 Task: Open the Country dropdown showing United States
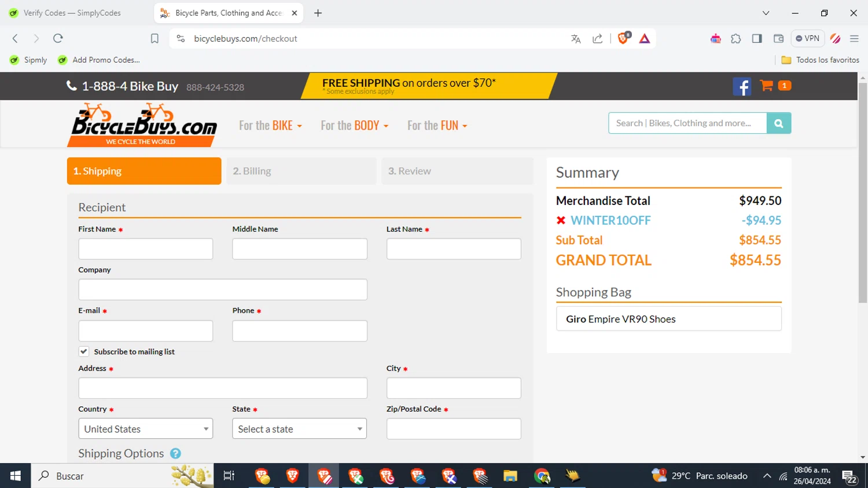pyautogui.click(x=146, y=429)
